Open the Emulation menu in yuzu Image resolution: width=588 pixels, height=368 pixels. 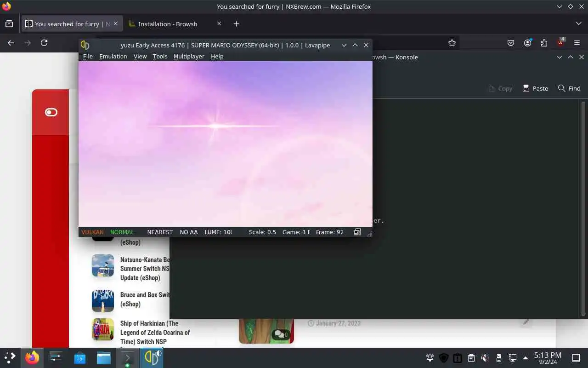tap(113, 56)
